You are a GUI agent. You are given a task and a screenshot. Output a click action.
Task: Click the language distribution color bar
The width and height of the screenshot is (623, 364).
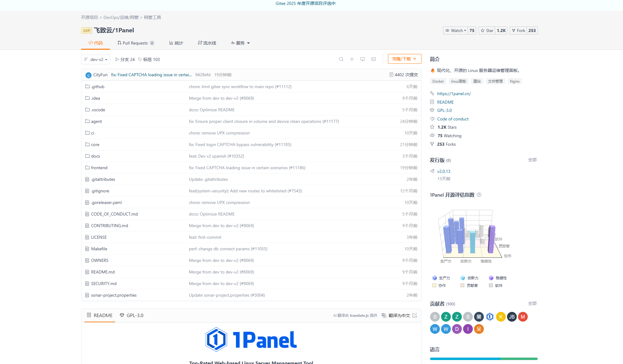(483, 359)
